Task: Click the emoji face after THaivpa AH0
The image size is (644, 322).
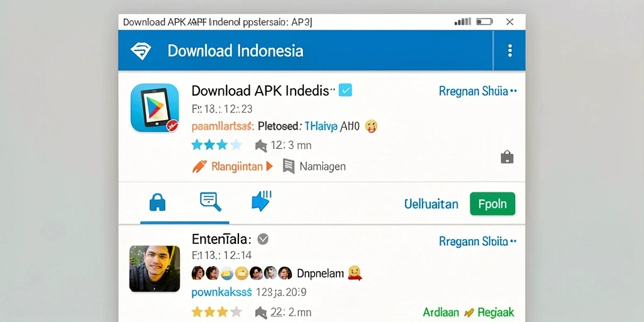Action: point(371,126)
